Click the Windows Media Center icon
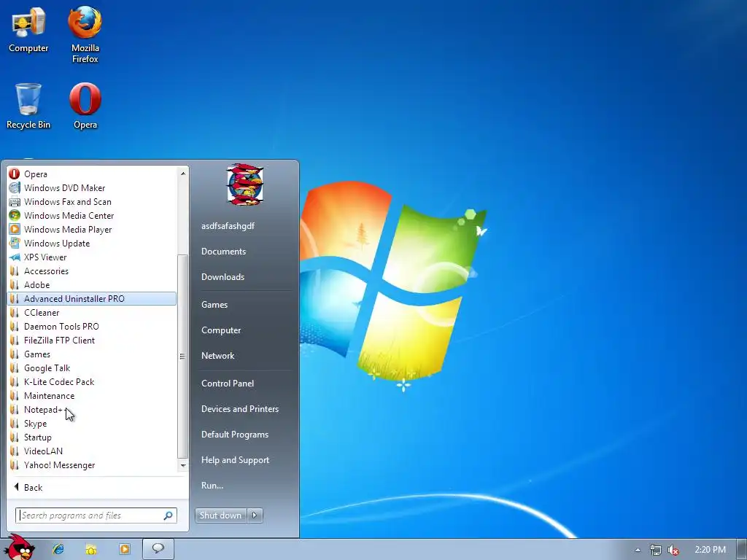 15,215
